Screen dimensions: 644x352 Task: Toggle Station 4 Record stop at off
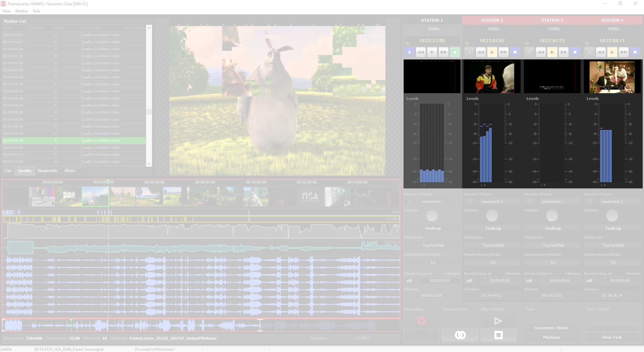point(589,281)
